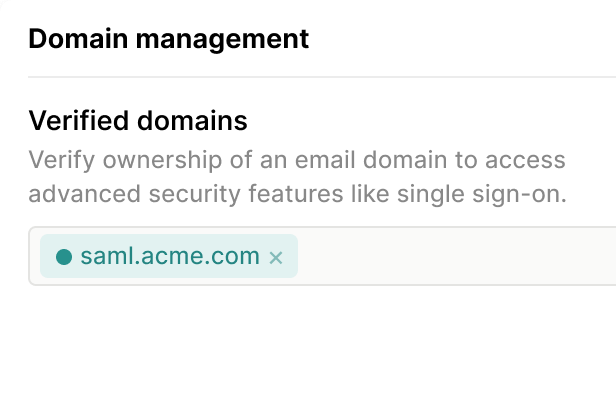Select the saml.acme.com domain tag text
616x400 pixels.
point(170,257)
